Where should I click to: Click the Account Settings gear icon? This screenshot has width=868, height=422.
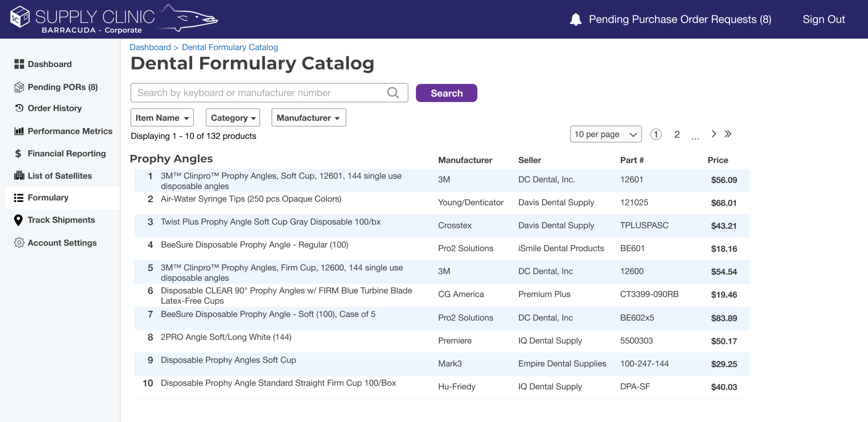19,243
